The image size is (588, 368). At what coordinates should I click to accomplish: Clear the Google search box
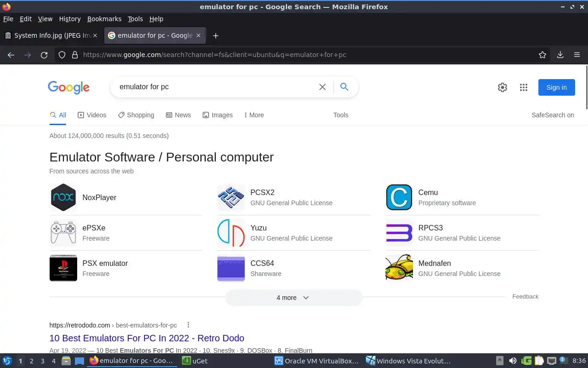click(322, 87)
